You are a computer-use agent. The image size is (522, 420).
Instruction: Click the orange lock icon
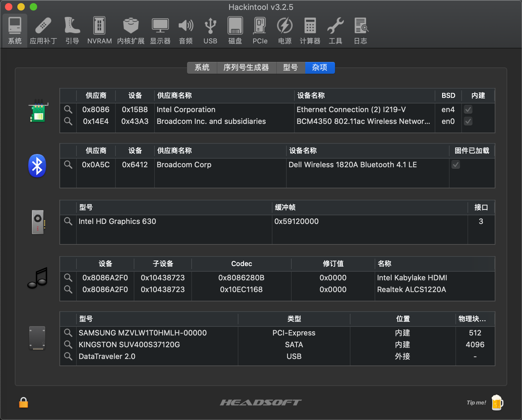point(24,403)
